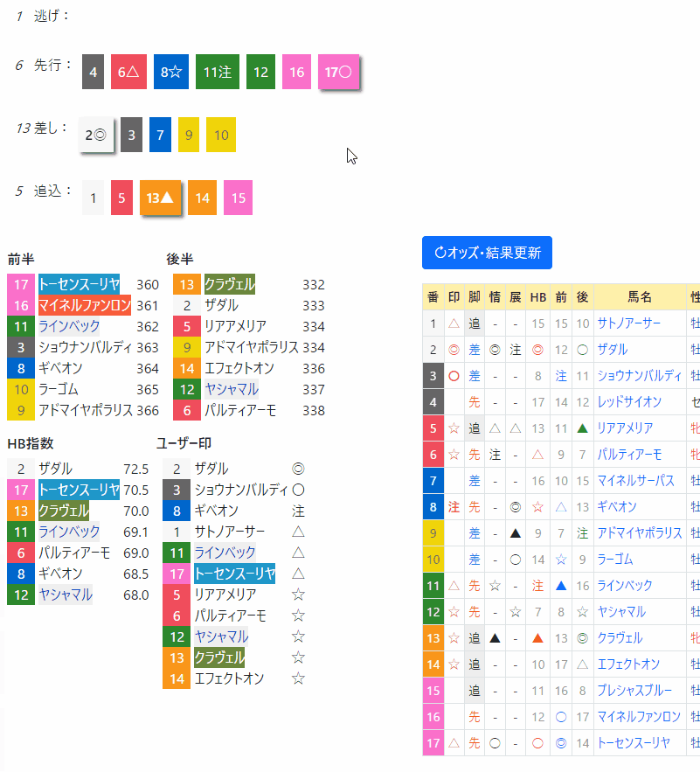Select the yellow 10 badge in 差し row
This screenshot has height=772, width=700.
coord(221,135)
